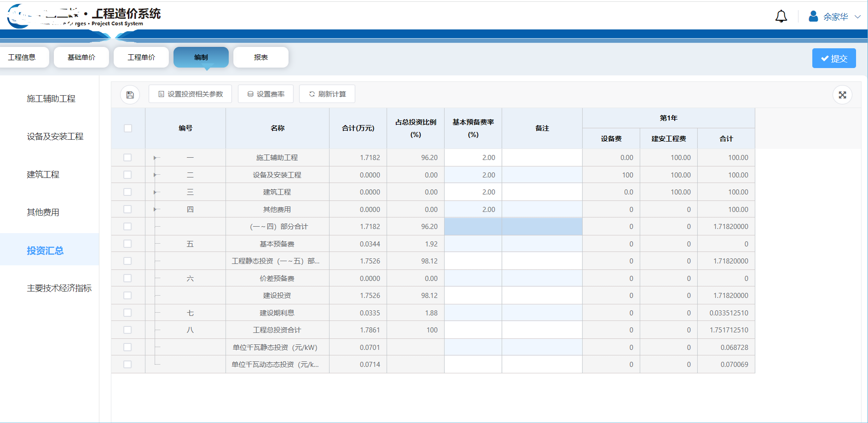Click the user avatar icon
This screenshot has width=868, height=423.
(x=813, y=17)
